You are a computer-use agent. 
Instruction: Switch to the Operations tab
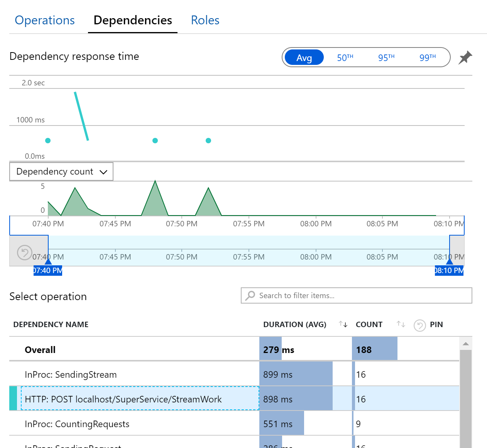[x=45, y=20]
